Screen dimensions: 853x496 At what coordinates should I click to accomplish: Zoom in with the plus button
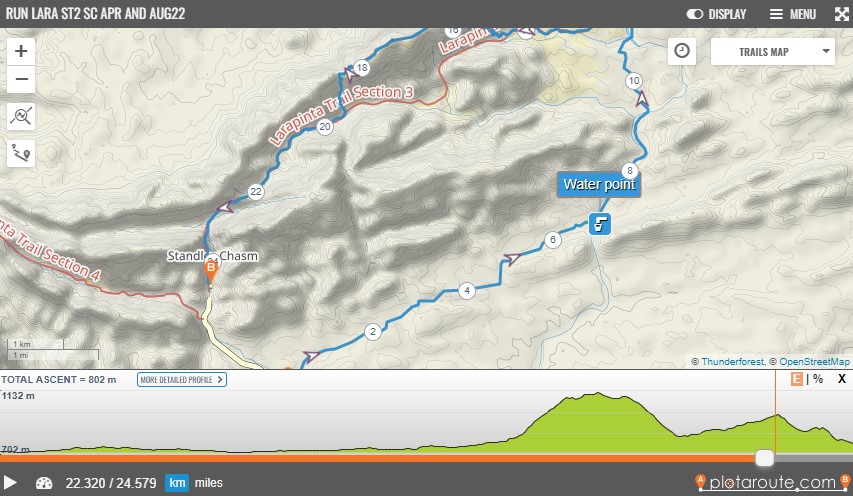click(x=21, y=51)
